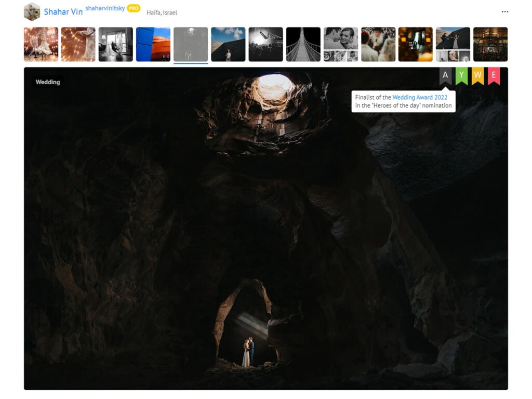Open the Shahar Vin profile name link

point(63,12)
